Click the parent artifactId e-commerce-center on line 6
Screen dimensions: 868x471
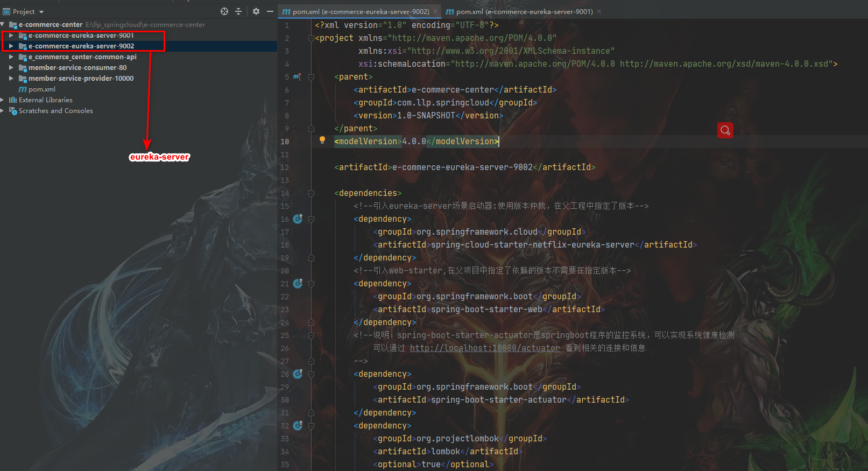point(453,90)
